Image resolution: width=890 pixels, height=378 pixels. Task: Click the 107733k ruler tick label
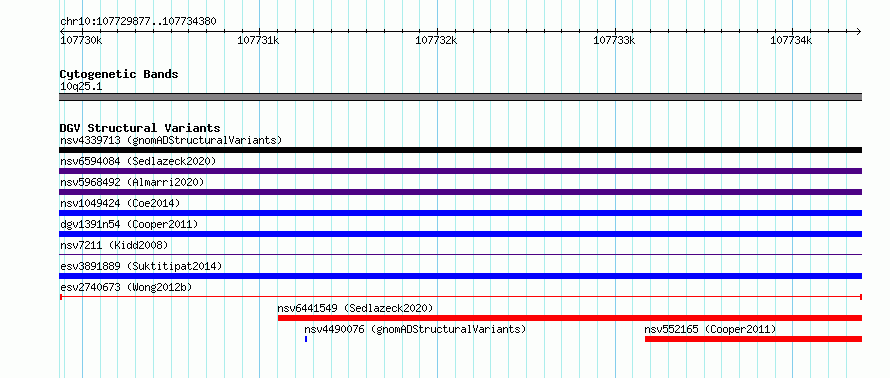[x=614, y=40]
